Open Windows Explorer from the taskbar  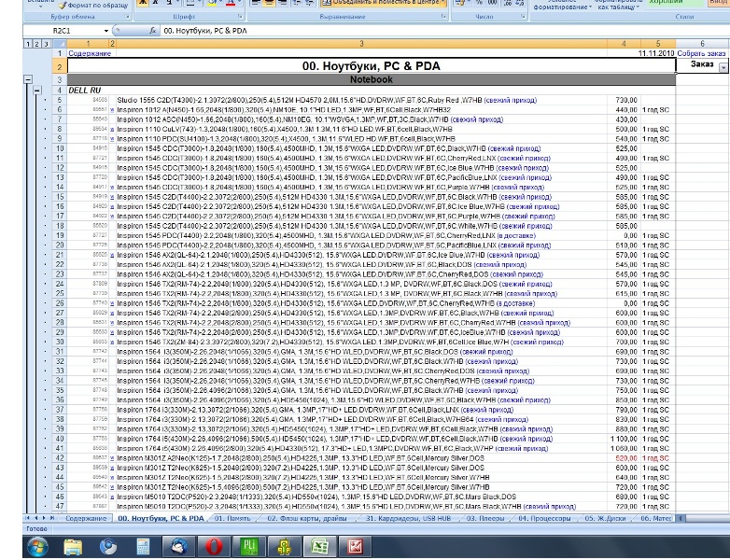(x=73, y=547)
